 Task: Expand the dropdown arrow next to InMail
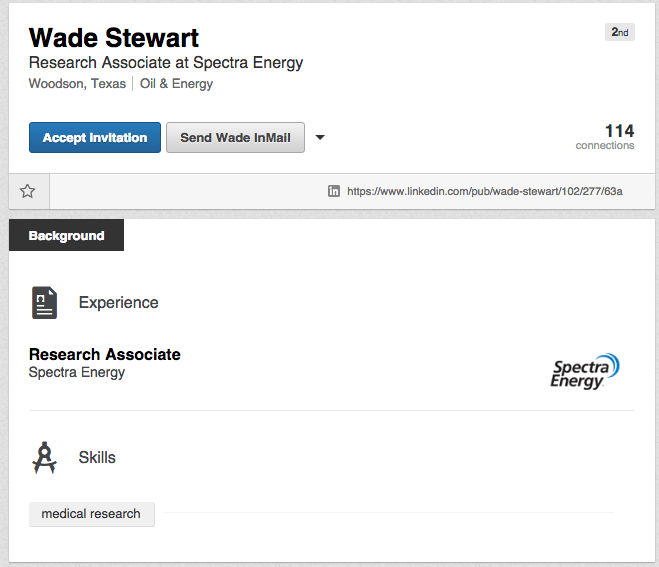[x=320, y=138]
